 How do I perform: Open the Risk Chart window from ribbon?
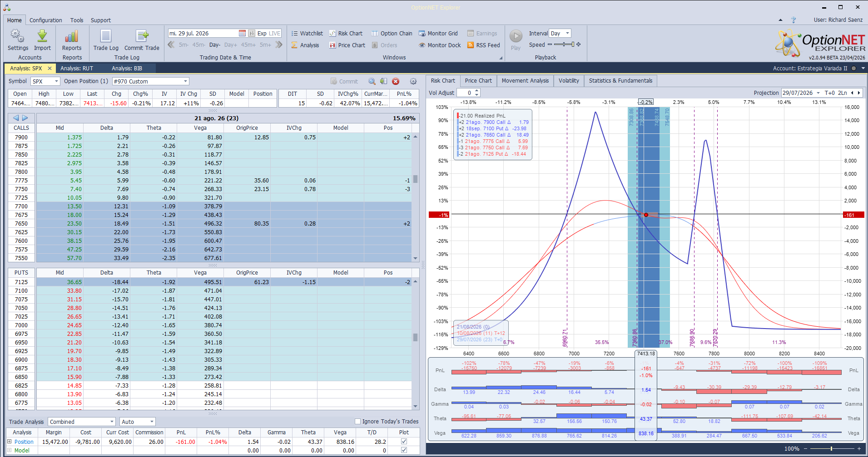coord(346,33)
